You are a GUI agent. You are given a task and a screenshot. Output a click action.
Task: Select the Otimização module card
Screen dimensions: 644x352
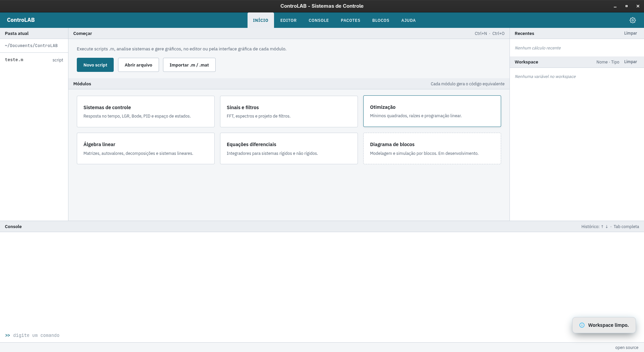[432, 111]
